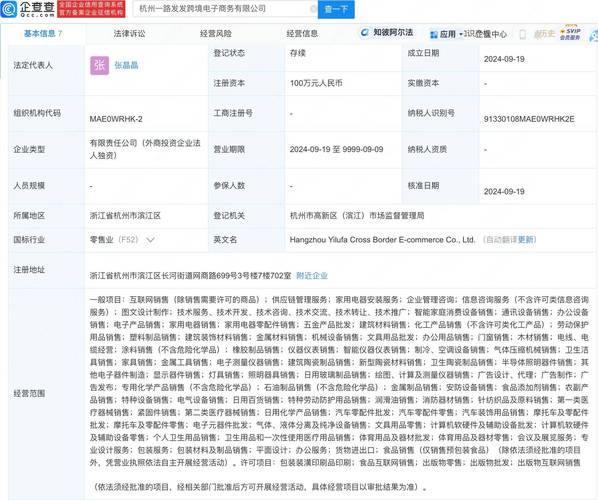Image resolution: width=598 pixels, height=500 pixels.
Task: Switch to the 经营风险 tab
Action: tap(216, 34)
